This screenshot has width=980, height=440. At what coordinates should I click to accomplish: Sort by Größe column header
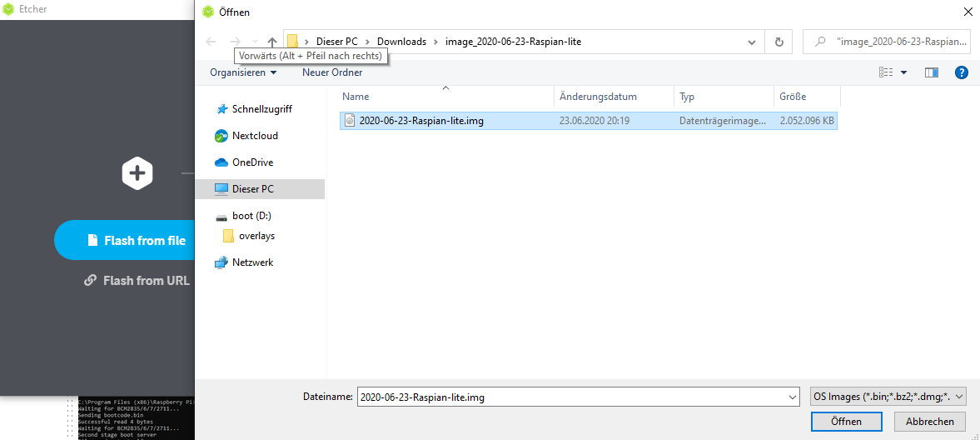click(807, 97)
